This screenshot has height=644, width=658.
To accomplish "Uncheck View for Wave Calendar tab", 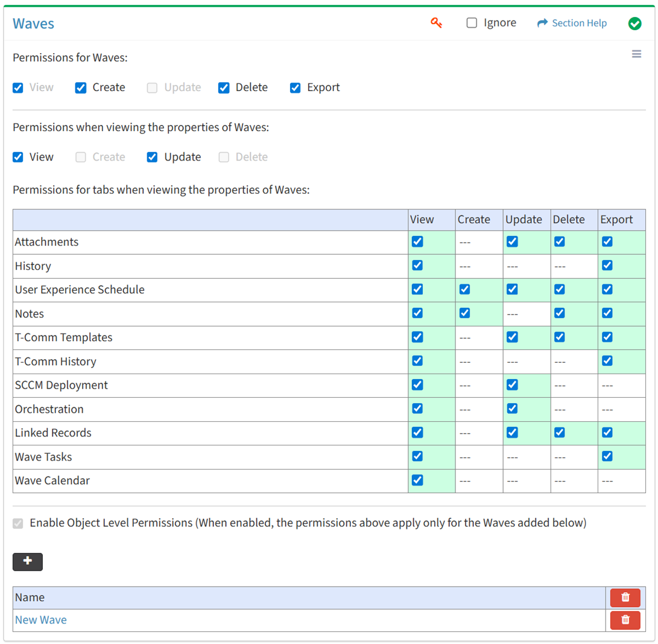I will (x=417, y=480).
